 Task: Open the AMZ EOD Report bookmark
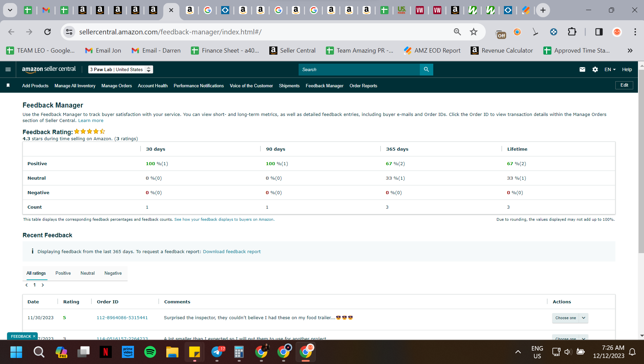coord(432,51)
